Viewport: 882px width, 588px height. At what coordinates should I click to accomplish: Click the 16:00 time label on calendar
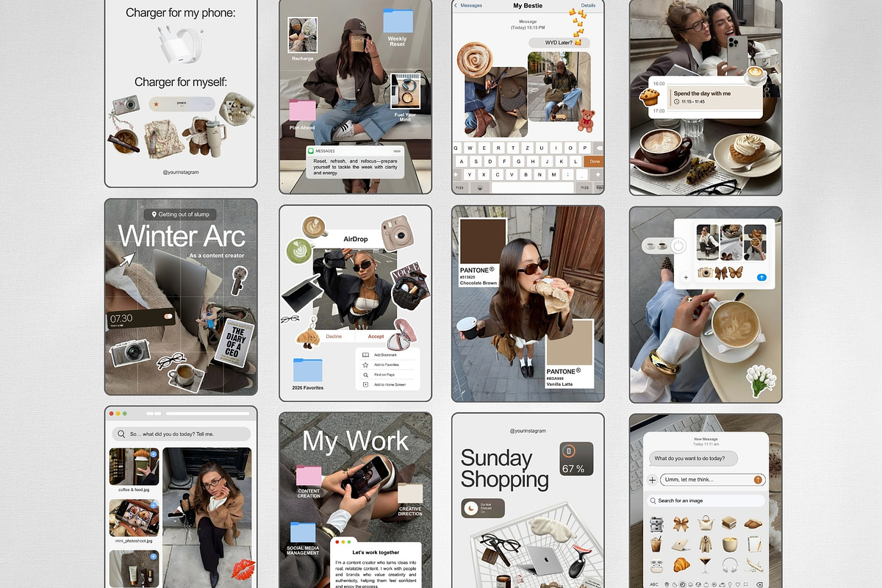click(x=659, y=84)
